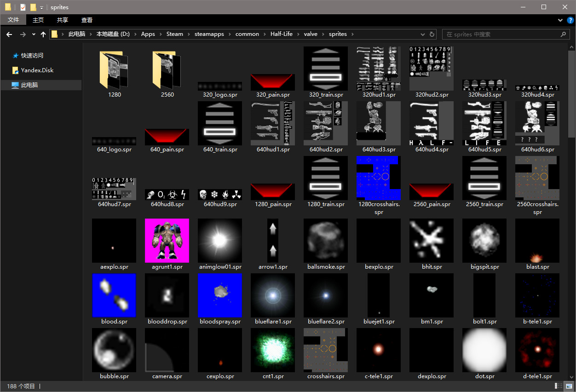Expand the ribbon with the chevron near Help

coord(560,20)
